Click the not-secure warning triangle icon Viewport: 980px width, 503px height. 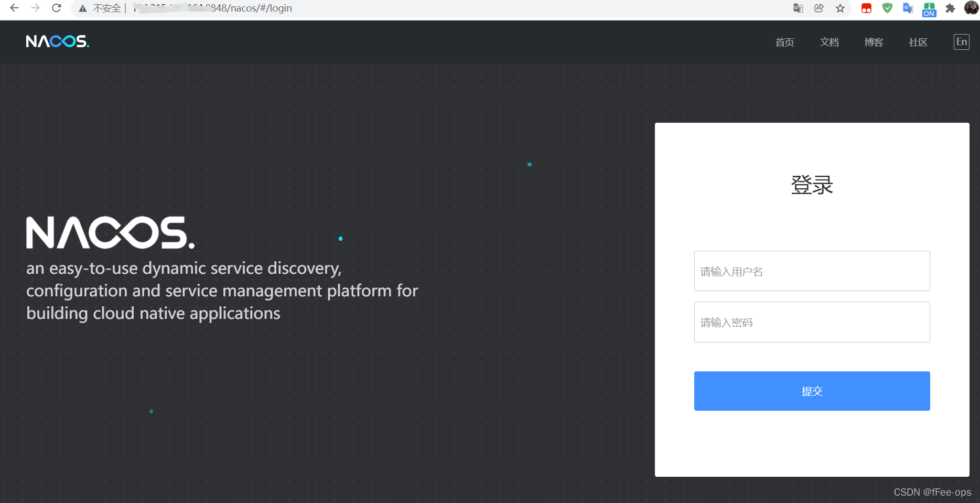pyautogui.click(x=82, y=8)
